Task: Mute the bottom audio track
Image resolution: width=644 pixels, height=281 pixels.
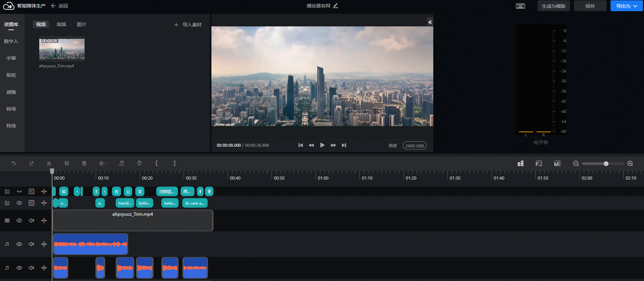Action: coord(31,268)
